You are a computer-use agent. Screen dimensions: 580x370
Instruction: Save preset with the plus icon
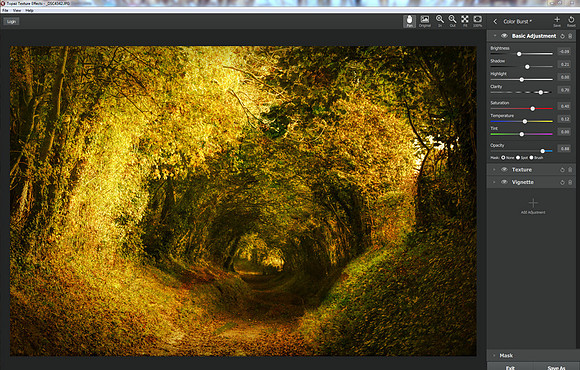557,21
